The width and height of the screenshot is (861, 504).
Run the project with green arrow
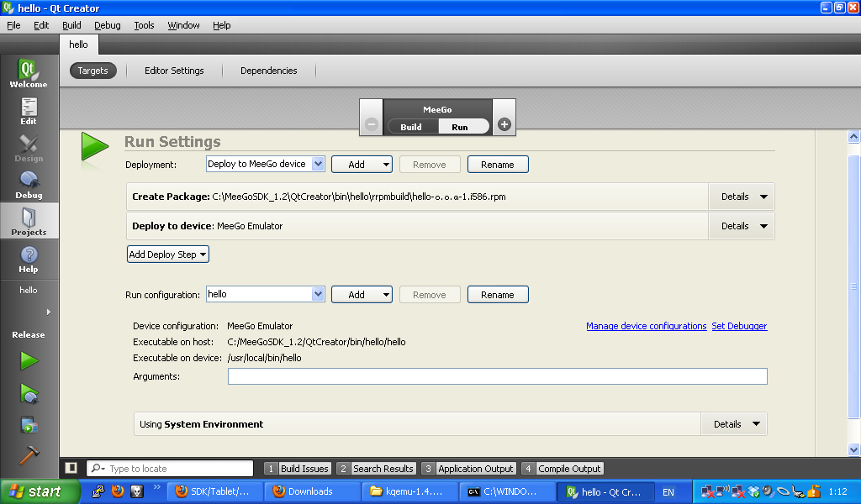tap(29, 361)
